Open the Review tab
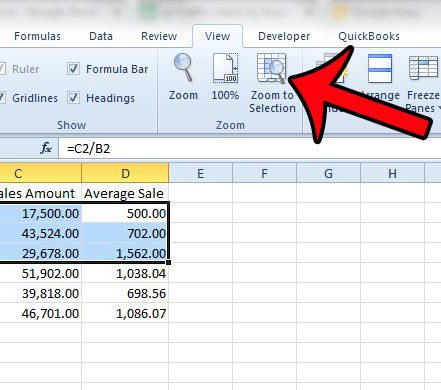The image size is (441, 390). [x=159, y=36]
